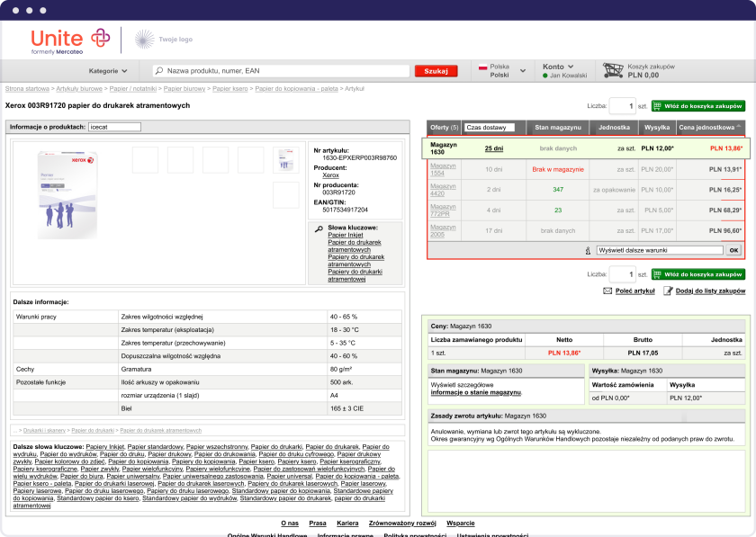Screen dimensions: 756x537
Task: Click the Brak w magazynie status text
Action: tap(558, 170)
